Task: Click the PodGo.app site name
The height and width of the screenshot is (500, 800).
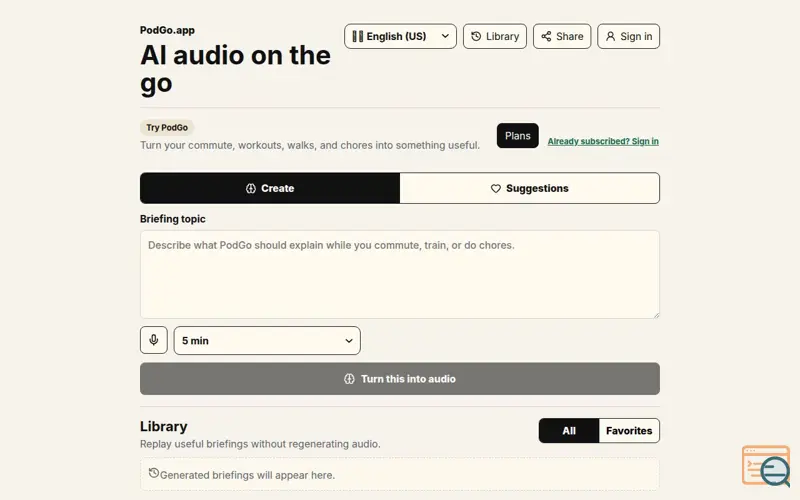Action: click(x=167, y=30)
